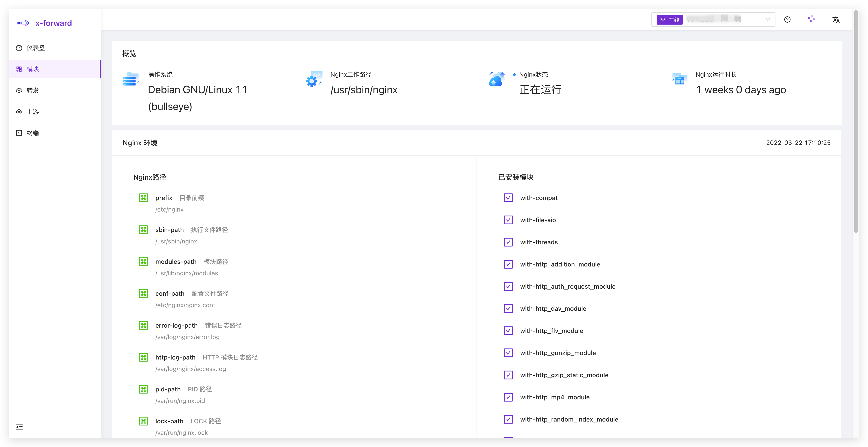
Task: Open the help question-mark icon
Action: 787,19
